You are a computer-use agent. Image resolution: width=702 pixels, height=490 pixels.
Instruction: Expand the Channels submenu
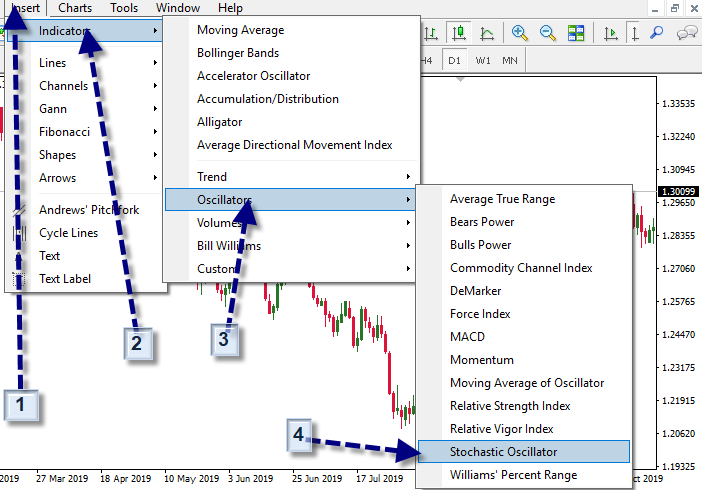(84, 86)
